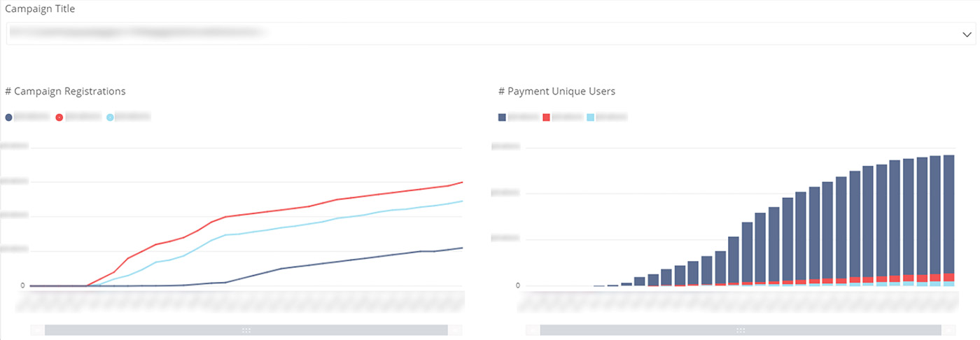Click light blue square in Payment legend
The width and height of the screenshot is (980, 340).
pyautogui.click(x=591, y=118)
